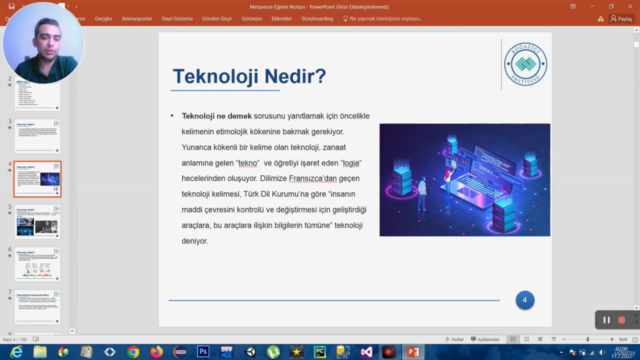Switch to Normal view from the status bar
The height and width of the screenshot is (360, 640).
tap(513, 339)
